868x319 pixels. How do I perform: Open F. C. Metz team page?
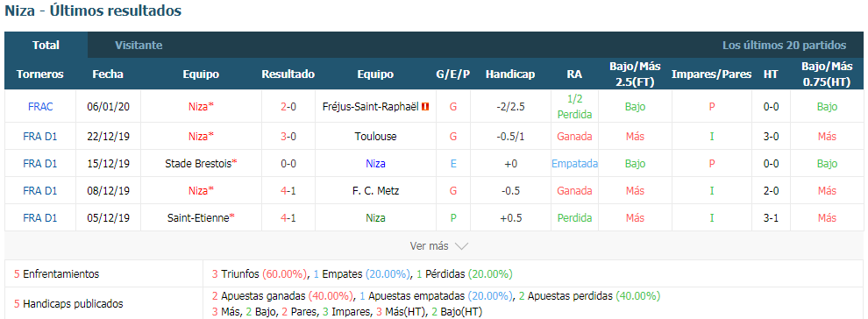375,191
